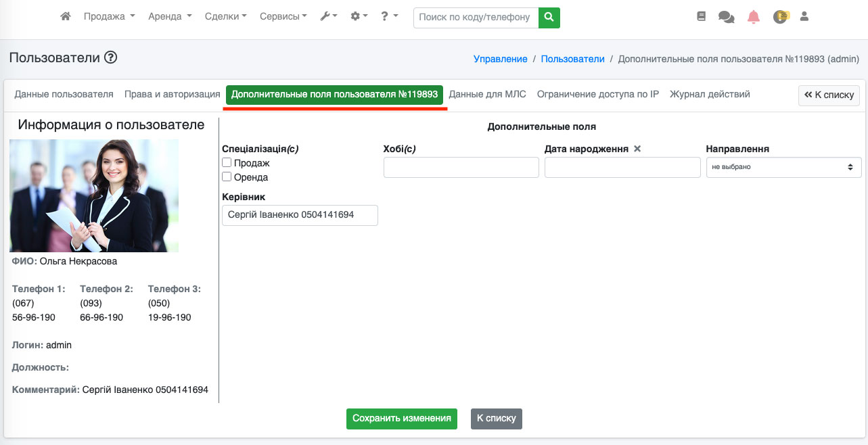
Task: Follow the Пользователи breadcrumb link
Action: pos(573,59)
